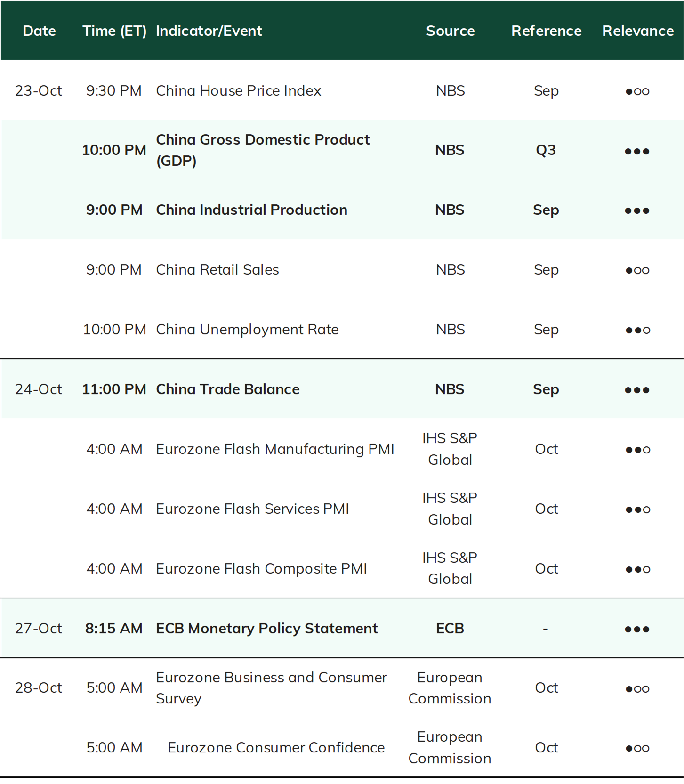
Task: Click relevance dots for China House Price Index
Action: coord(637,91)
